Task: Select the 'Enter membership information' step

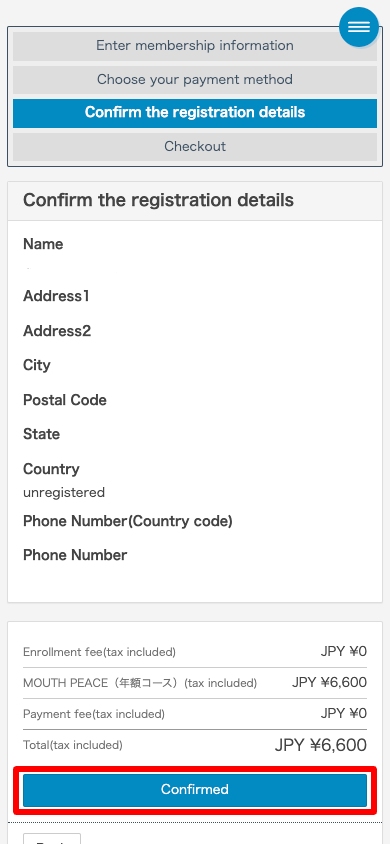Action: coord(195,46)
